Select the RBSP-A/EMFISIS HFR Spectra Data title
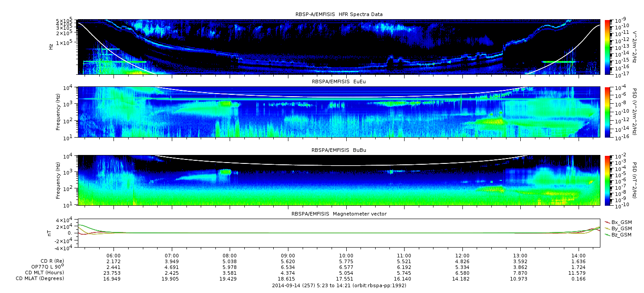The image size is (644, 293). [339, 14]
